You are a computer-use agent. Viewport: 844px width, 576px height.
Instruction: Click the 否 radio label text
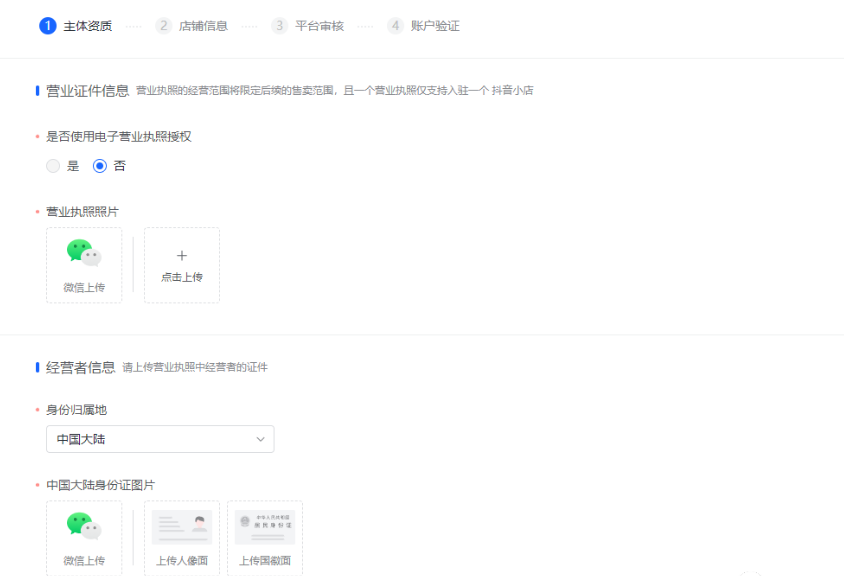120,166
